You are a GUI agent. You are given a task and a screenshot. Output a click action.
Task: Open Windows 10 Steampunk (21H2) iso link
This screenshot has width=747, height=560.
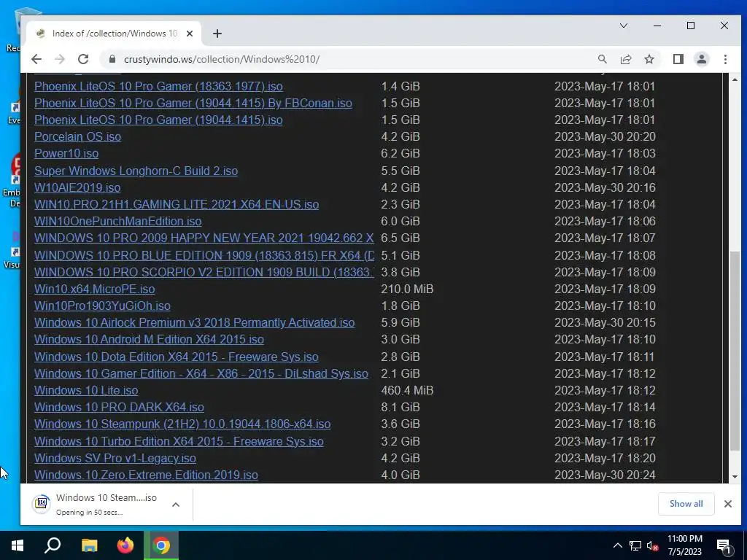point(182,424)
